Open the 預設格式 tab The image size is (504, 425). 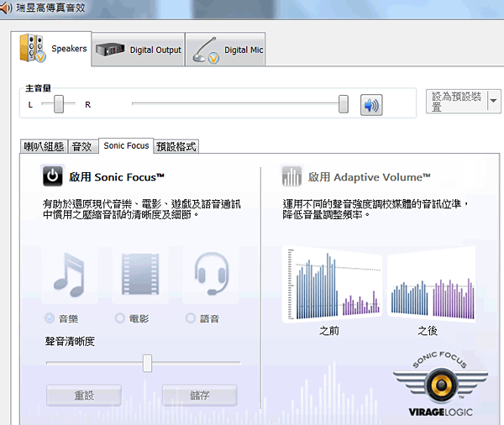tap(176, 147)
